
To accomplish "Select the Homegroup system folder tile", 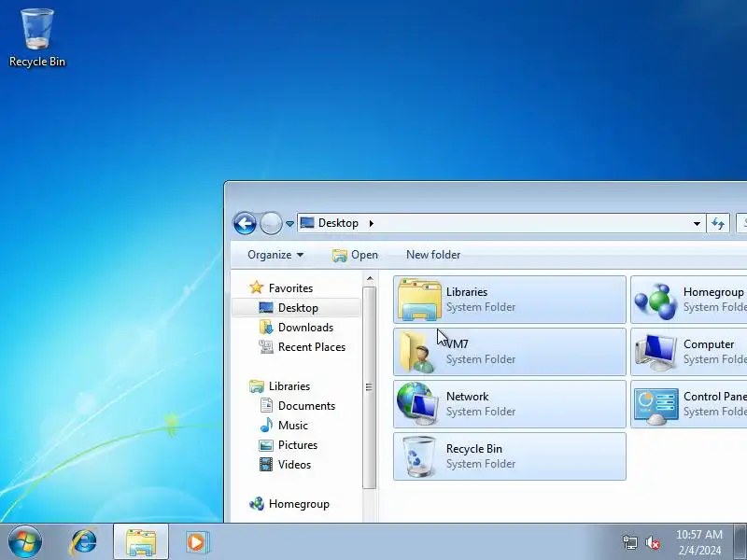I will point(689,300).
